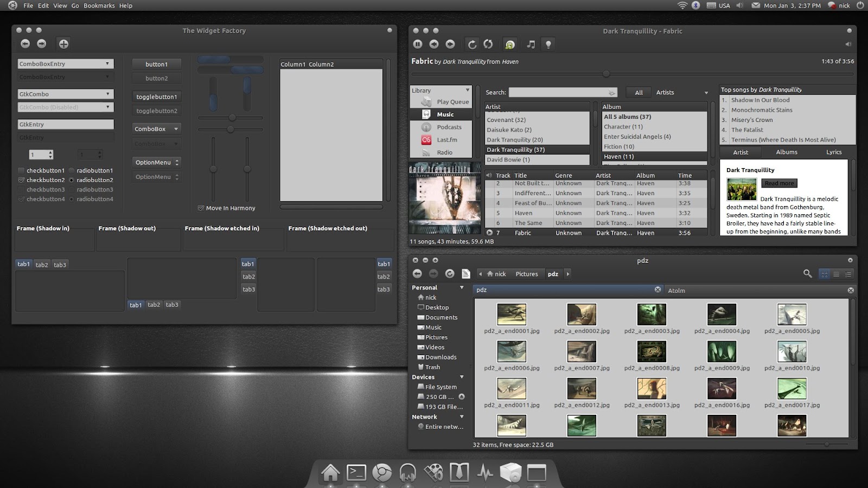This screenshot has width=868, height=488.
Task: Click the Read more button
Action: tap(780, 183)
